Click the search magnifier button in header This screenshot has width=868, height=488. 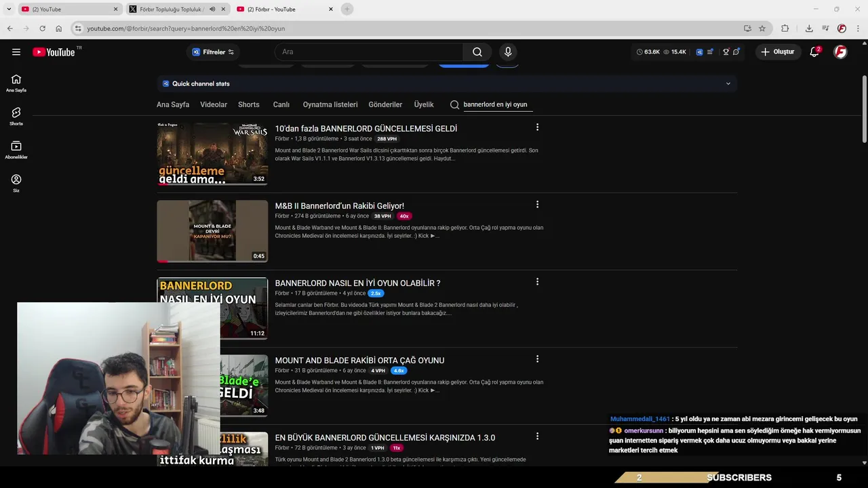pos(477,52)
